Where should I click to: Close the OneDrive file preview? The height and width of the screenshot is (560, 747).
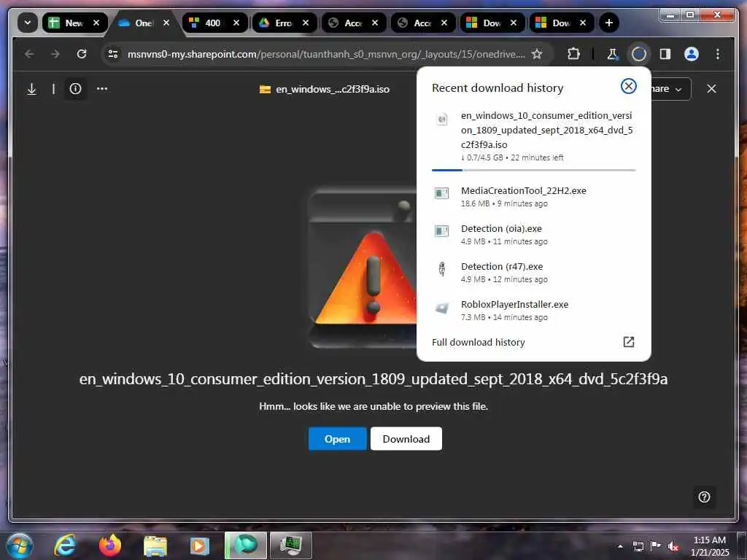click(711, 88)
